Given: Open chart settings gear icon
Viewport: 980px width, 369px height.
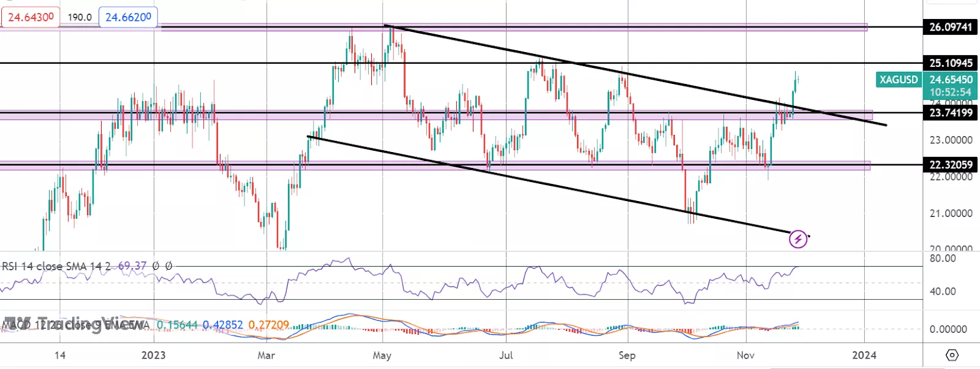Looking at the screenshot, I should click(x=952, y=355).
